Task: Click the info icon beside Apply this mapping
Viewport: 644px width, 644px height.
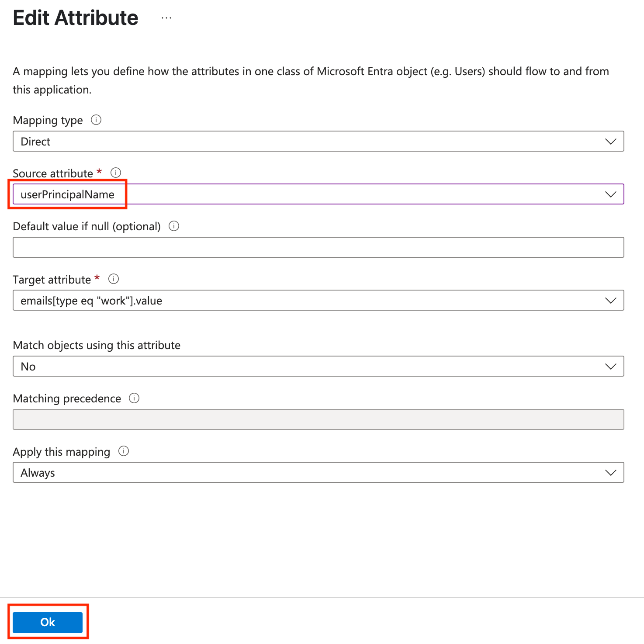Action: coord(124,451)
